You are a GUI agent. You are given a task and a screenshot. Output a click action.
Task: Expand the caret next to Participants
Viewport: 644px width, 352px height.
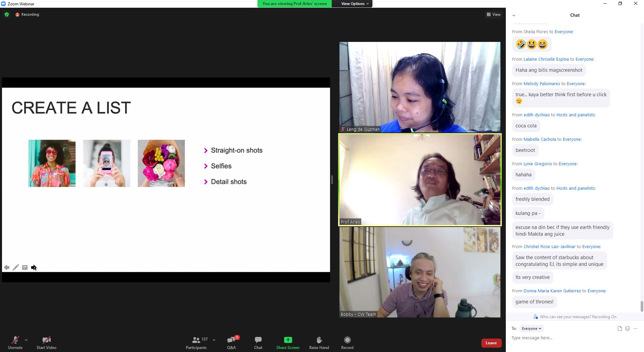214,340
